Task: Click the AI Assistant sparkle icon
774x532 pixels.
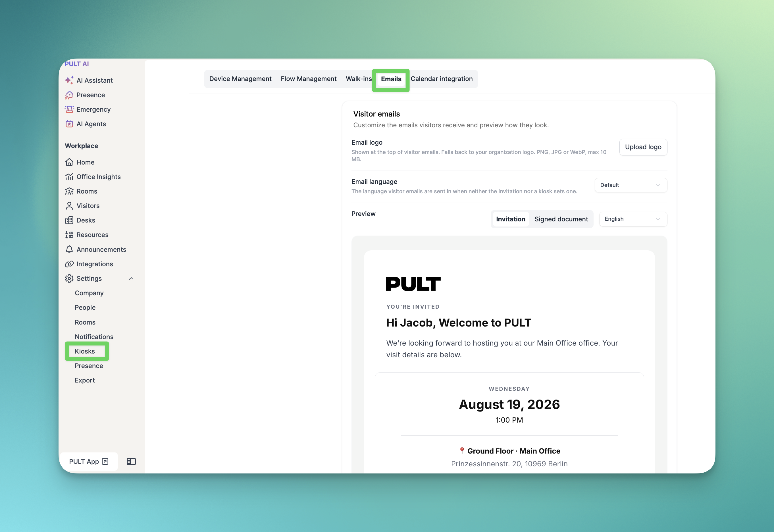Action: point(69,80)
